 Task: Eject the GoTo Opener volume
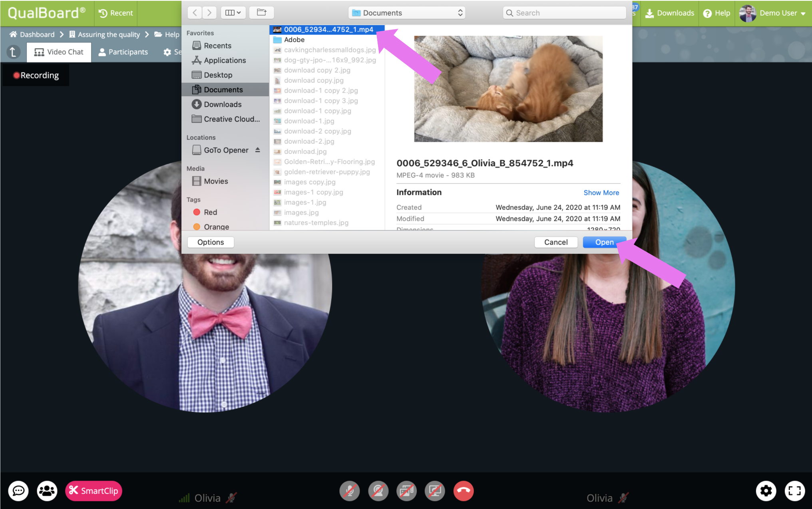click(258, 150)
